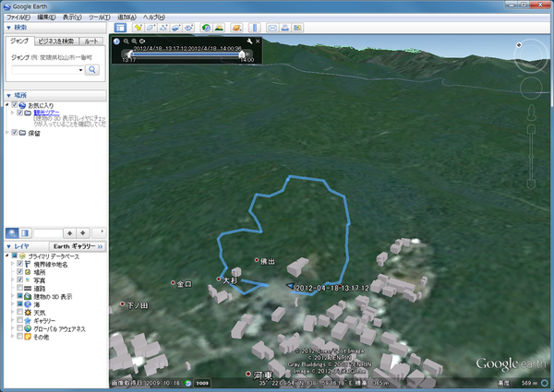Screen dimensions: 554x392
Task: Toggle the Places panel view button
Action: tap(25, 232)
